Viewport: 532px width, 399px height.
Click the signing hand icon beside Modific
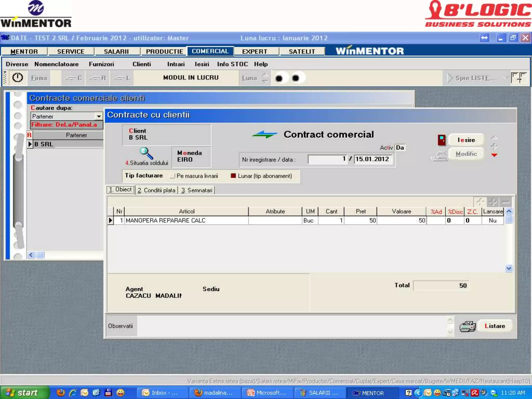439,155
